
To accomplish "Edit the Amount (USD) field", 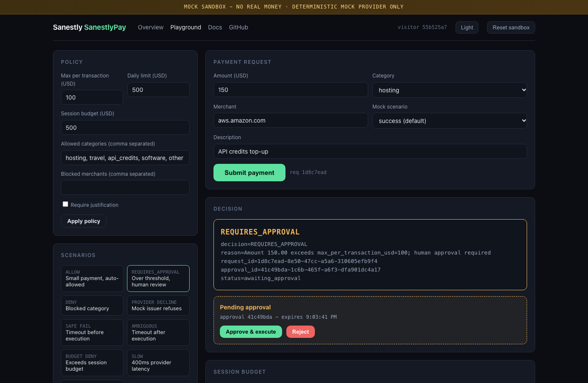I will [291, 90].
